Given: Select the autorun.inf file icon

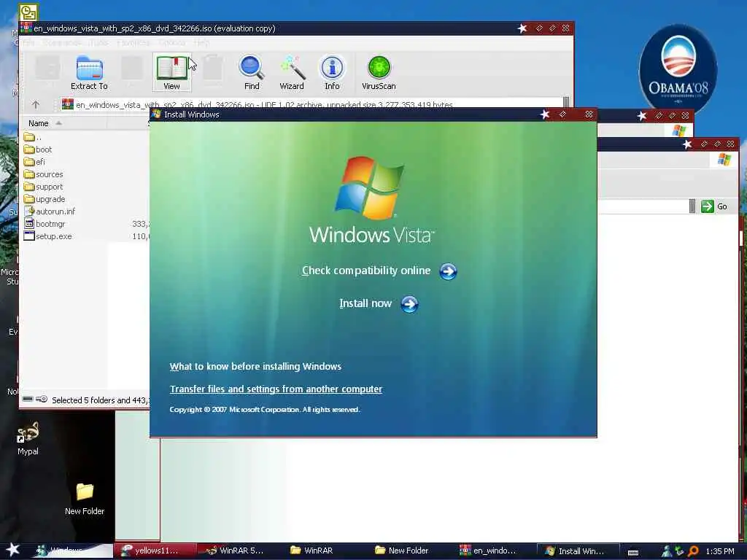Looking at the screenshot, I should pos(29,211).
